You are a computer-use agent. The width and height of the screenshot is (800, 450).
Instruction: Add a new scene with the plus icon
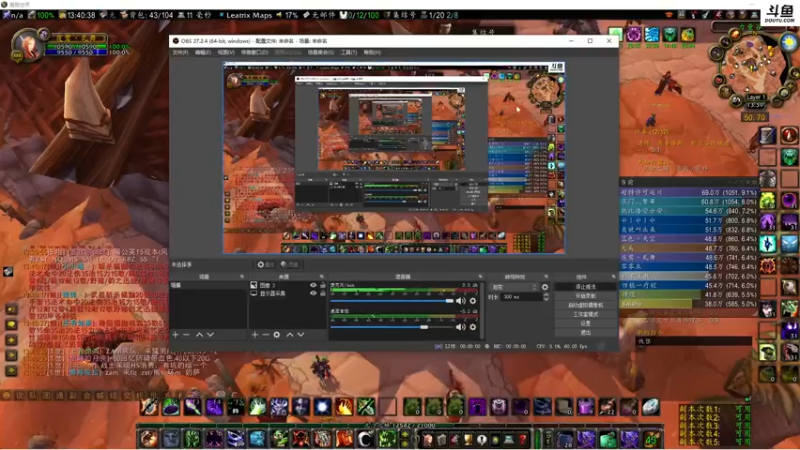176,335
